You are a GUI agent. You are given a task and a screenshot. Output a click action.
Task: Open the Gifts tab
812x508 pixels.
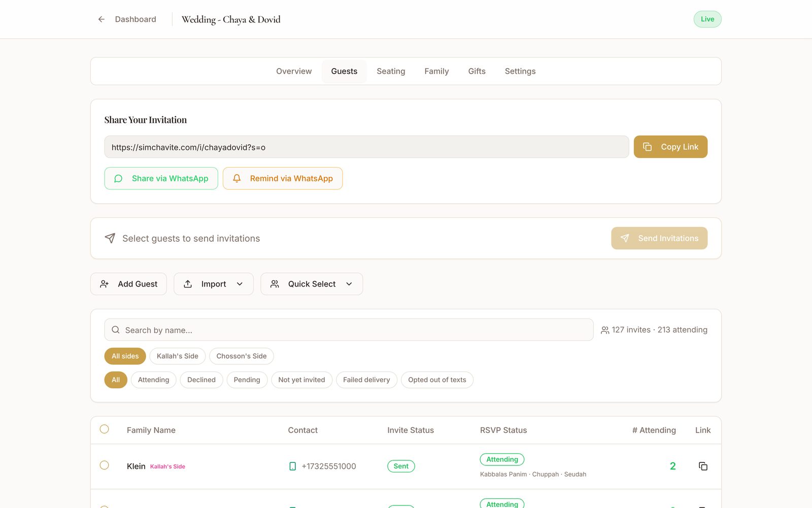tap(477, 71)
